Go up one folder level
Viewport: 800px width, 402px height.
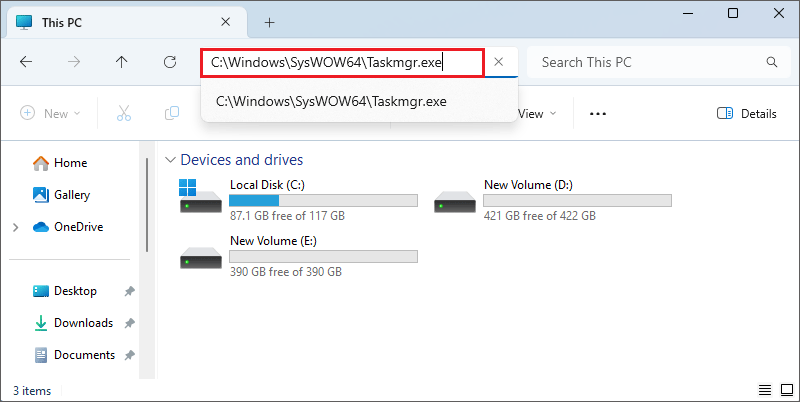click(x=121, y=62)
